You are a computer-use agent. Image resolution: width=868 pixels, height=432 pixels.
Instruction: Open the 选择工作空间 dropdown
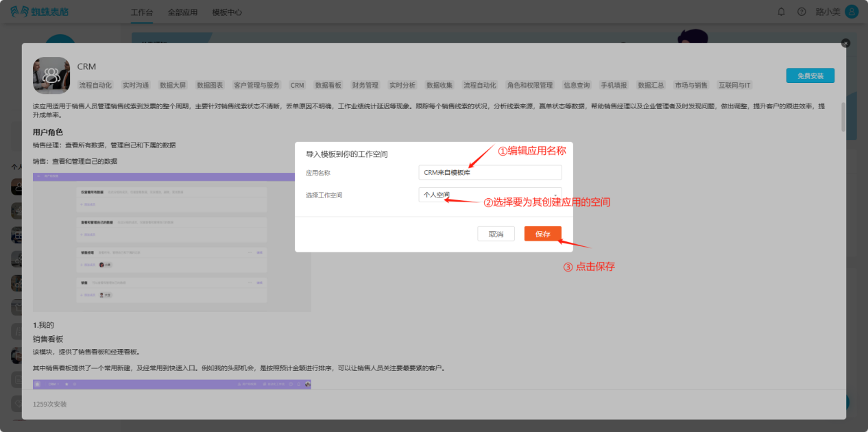coord(490,195)
